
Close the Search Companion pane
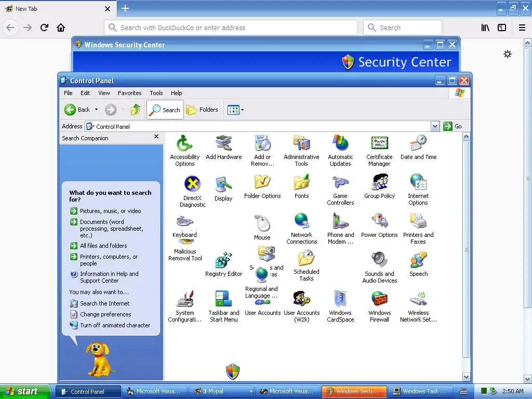pos(156,137)
